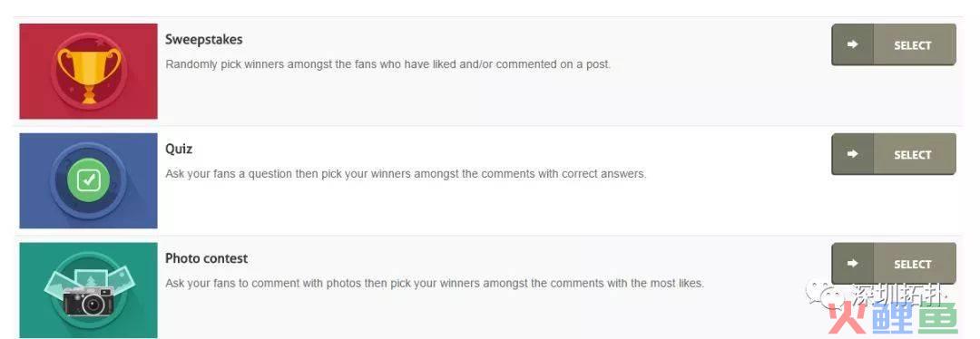Click the green checkmark Quiz icon
The height and width of the screenshot is (339, 980).
(x=89, y=180)
